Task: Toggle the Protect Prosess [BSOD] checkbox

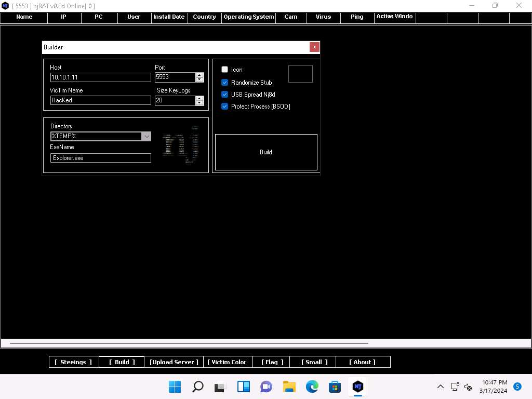Action: click(225, 107)
